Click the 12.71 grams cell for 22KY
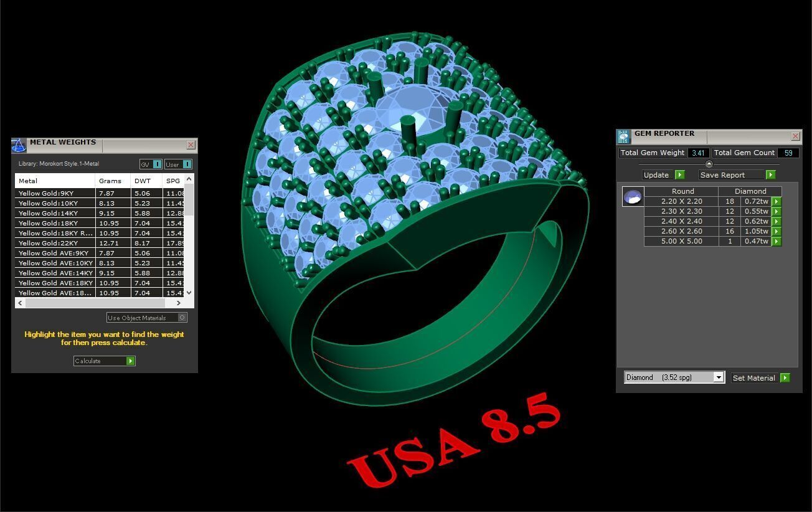This screenshot has height=512, width=812. pyautogui.click(x=113, y=244)
